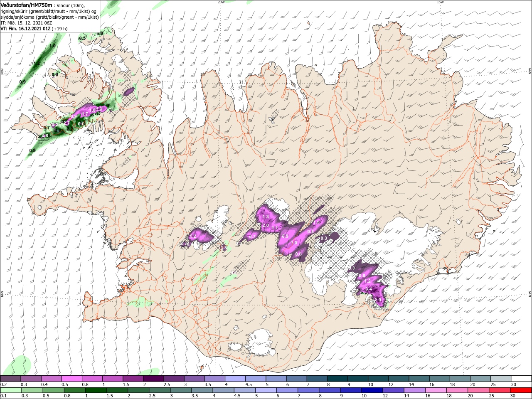Pick the white swatch above the upper 30 label

[x=521, y=379]
